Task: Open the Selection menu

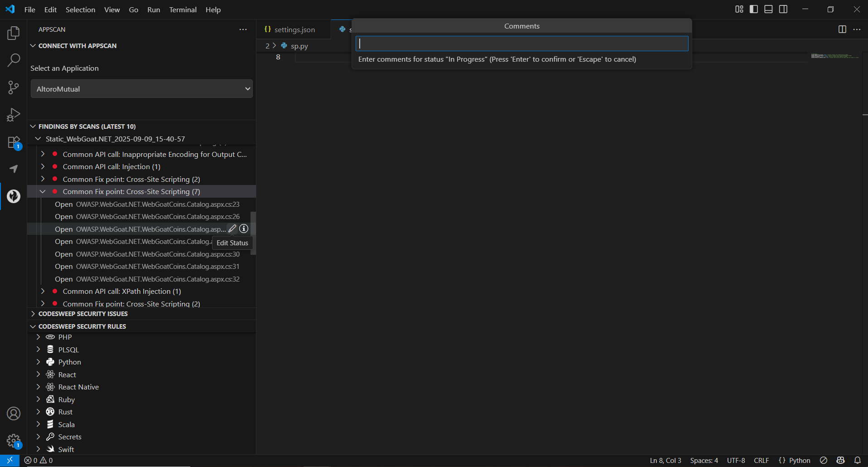Action: pos(80,10)
